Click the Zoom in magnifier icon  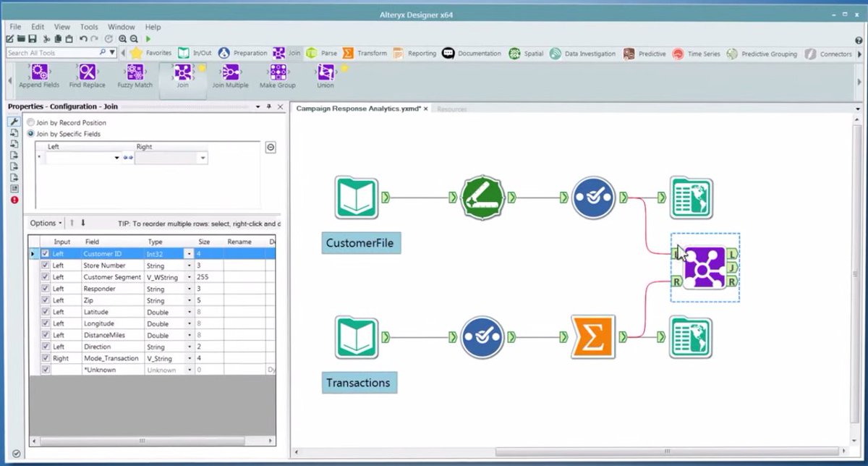(x=122, y=39)
